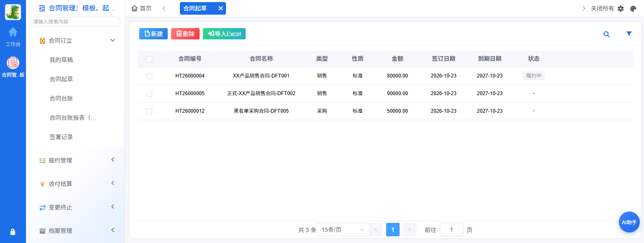Click the 履约中 status tag

pos(534,76)
